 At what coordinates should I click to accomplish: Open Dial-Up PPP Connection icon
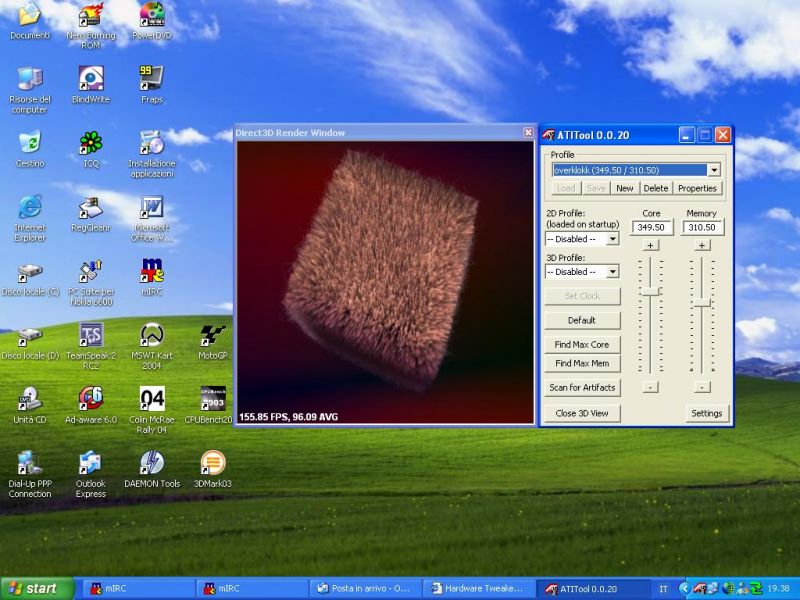30,476
